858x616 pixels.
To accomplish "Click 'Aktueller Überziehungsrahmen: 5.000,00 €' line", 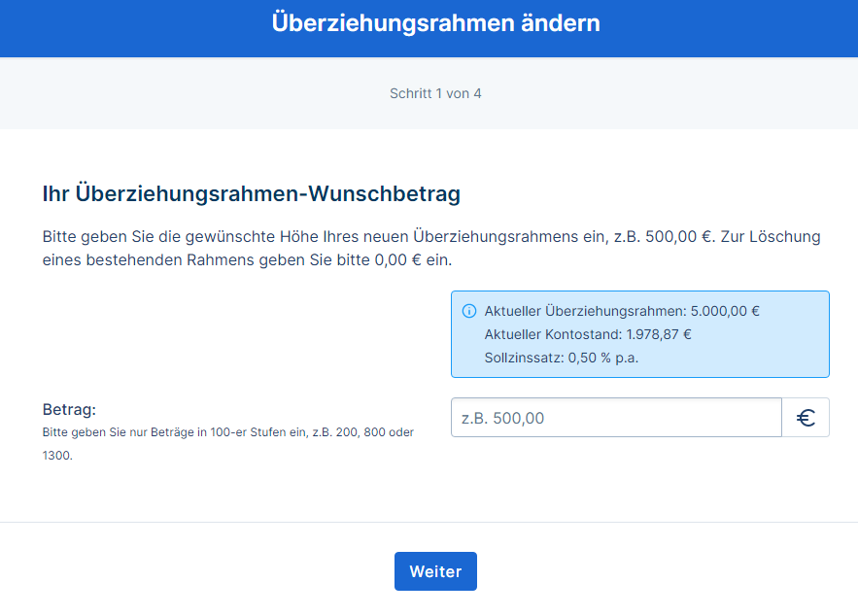I will click(x=622, y=311).
